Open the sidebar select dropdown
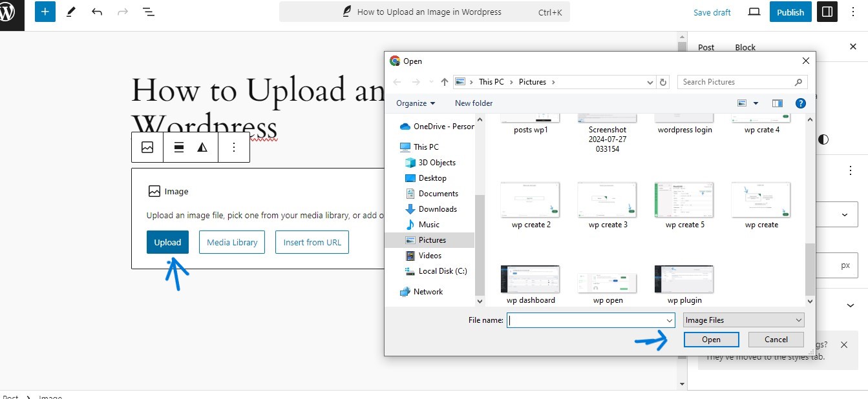Viewport: 868px width, 399px height. 845,214
